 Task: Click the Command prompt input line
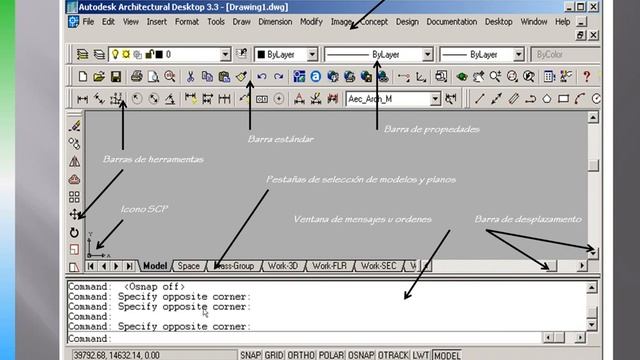tap(304, 338)
